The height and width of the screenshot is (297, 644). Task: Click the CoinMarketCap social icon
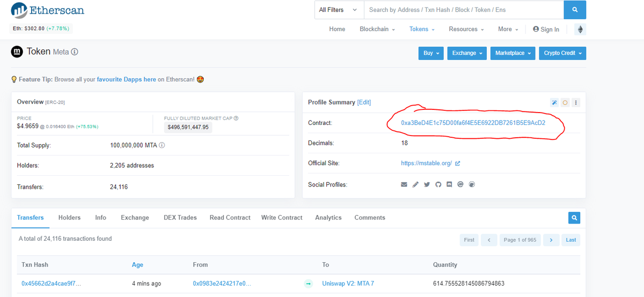(x=460, y=184)
